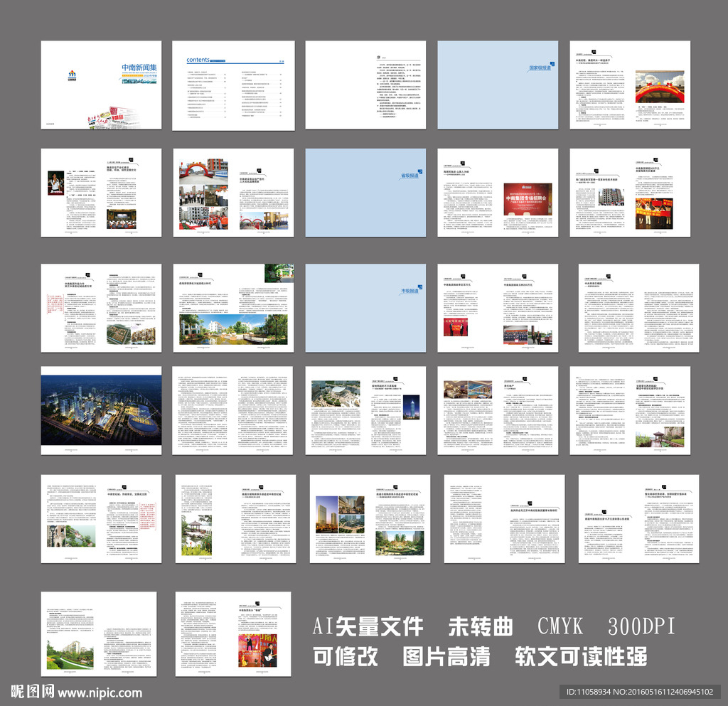Click the '可修改' caption text
728x706 pixels.
click(346, 656)
